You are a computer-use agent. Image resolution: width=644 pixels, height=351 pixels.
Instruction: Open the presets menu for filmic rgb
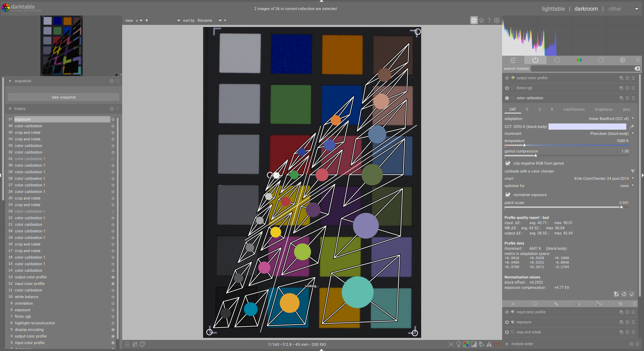click(x=634, y=88)
